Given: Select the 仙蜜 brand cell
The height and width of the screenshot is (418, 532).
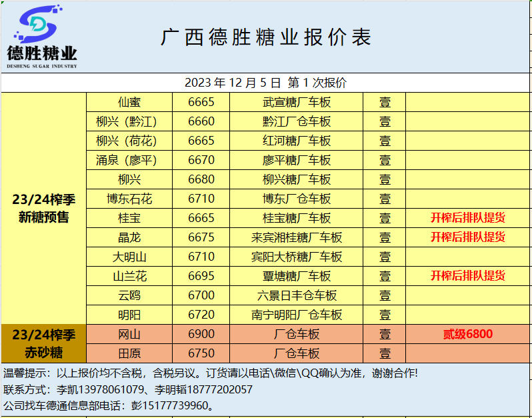Looking at the screenshot, I should tap(129, 102).
